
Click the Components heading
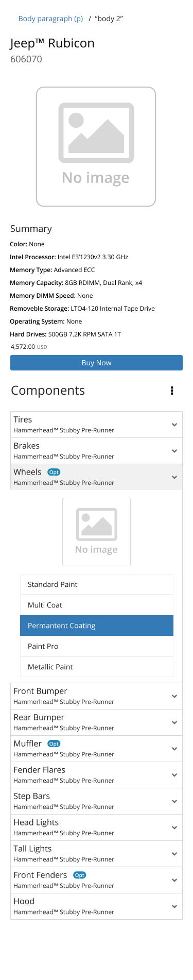coord(48,391)
